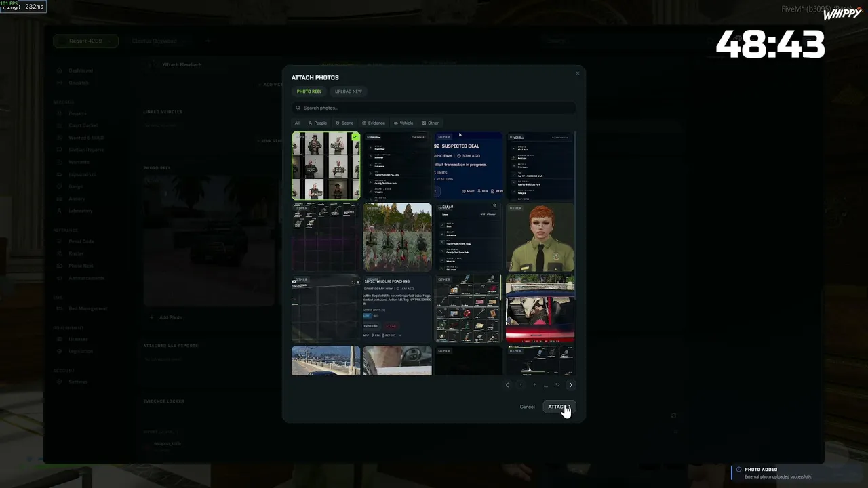Select the red-haired ranger portrait thumbnail
868x488 pixels.
click(x=540, y=237)
